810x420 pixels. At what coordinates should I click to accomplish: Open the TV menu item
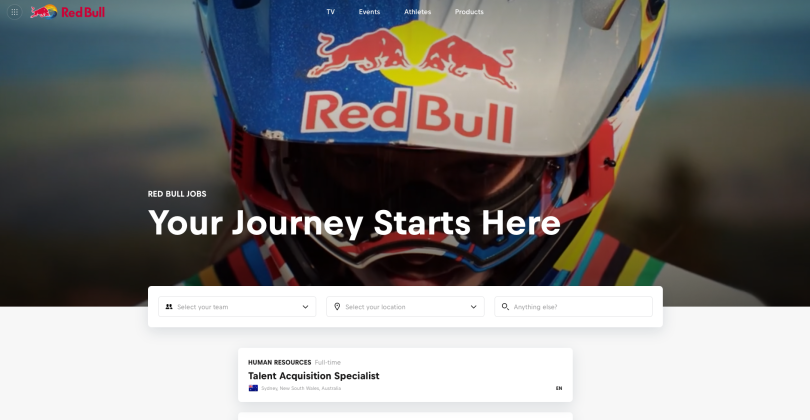(x=331, y=11)
